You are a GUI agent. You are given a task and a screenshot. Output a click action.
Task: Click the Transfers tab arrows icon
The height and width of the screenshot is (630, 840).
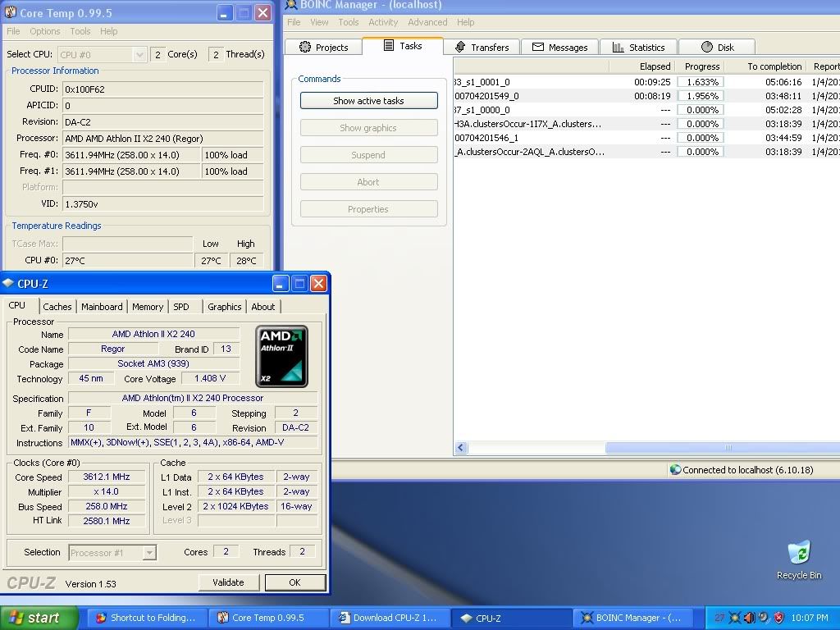[460, 47]
